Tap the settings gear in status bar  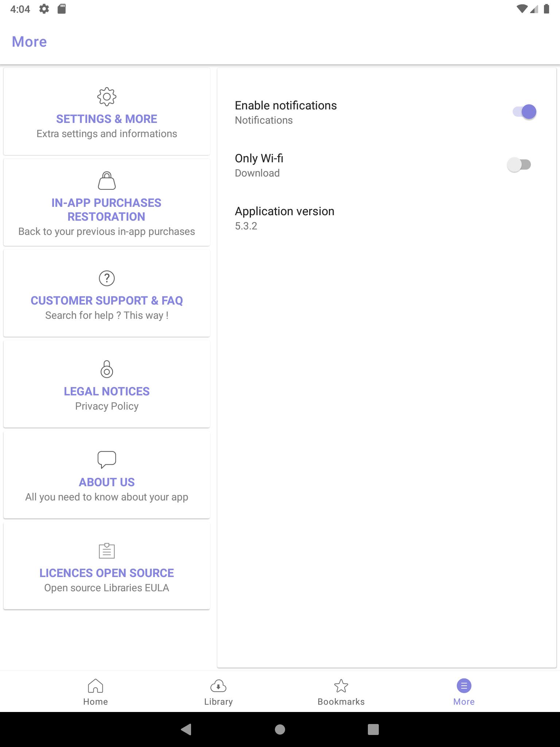44,9
